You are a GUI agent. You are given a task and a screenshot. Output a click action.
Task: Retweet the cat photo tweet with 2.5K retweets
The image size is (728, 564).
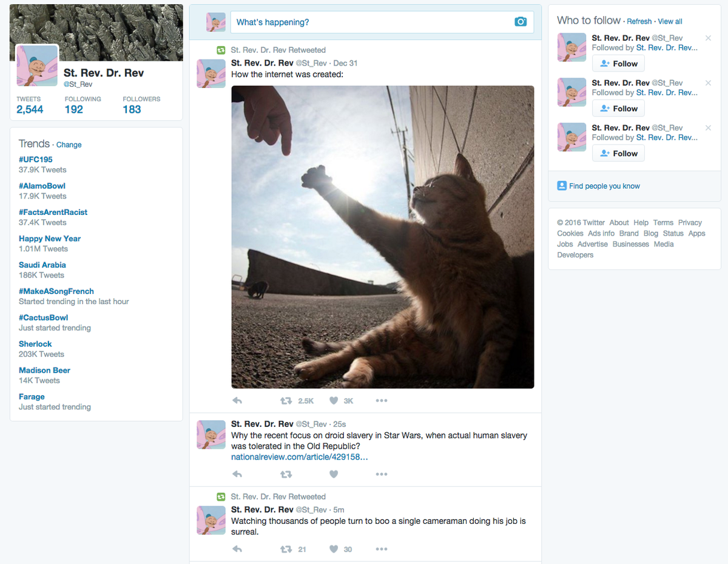(286, 401)
